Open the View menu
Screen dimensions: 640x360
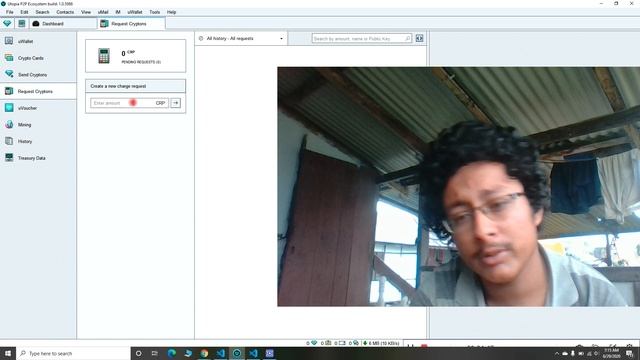click(86, 12)
